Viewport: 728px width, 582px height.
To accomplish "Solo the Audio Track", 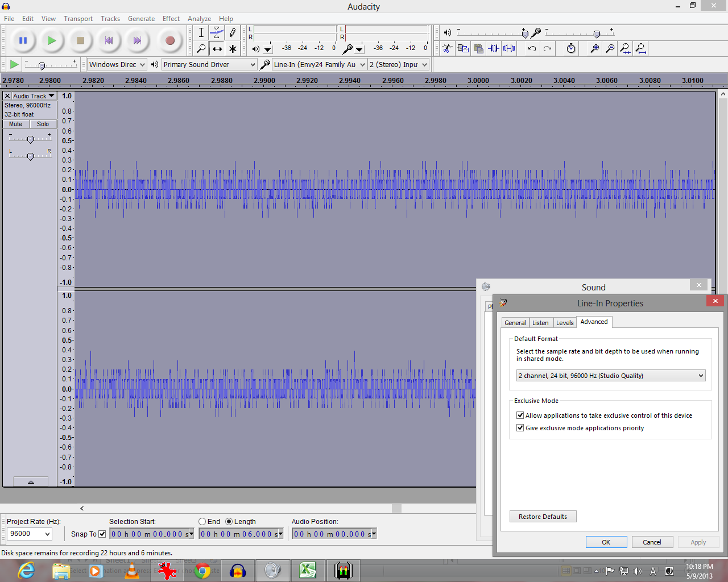I will click(43, 124).
